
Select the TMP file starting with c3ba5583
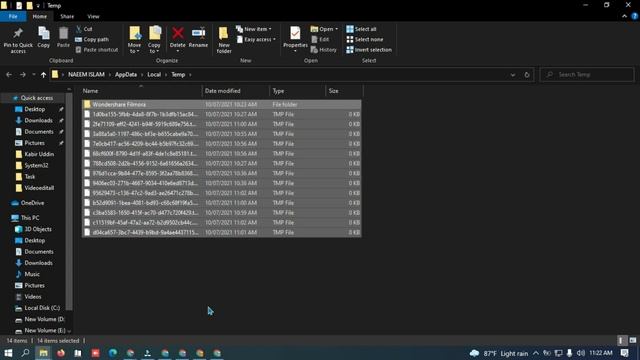[222, 213]
